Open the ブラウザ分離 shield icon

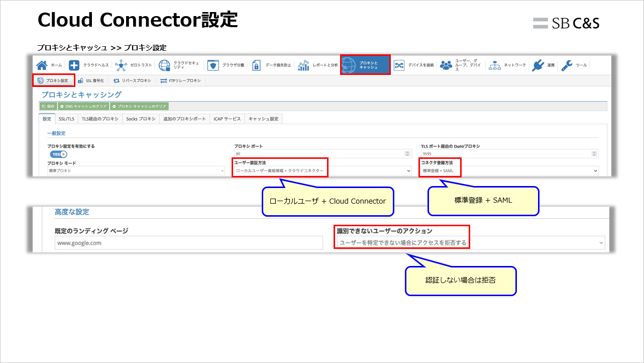(213, 65)
